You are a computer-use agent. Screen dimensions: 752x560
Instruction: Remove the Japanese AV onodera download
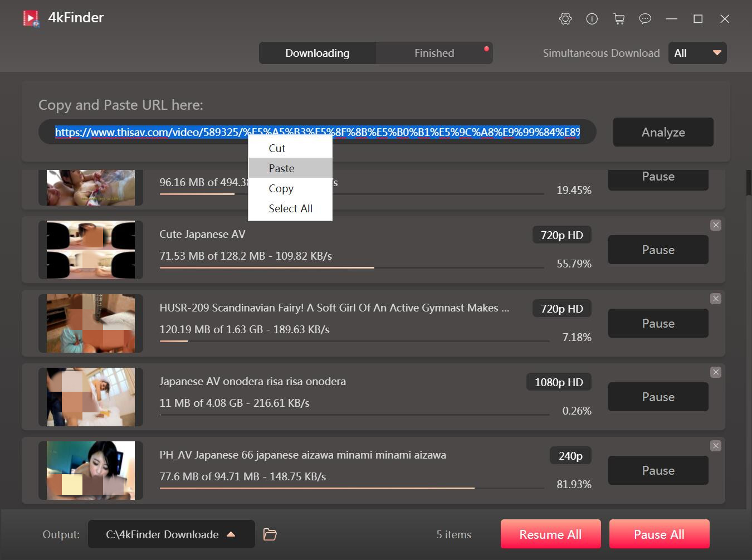715,372
